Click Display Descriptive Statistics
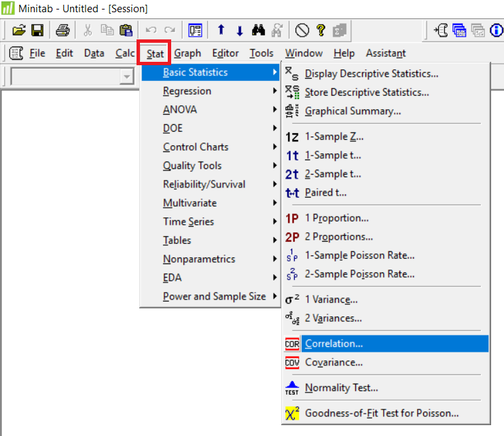The image size is (504, 436). pos(371,74)
